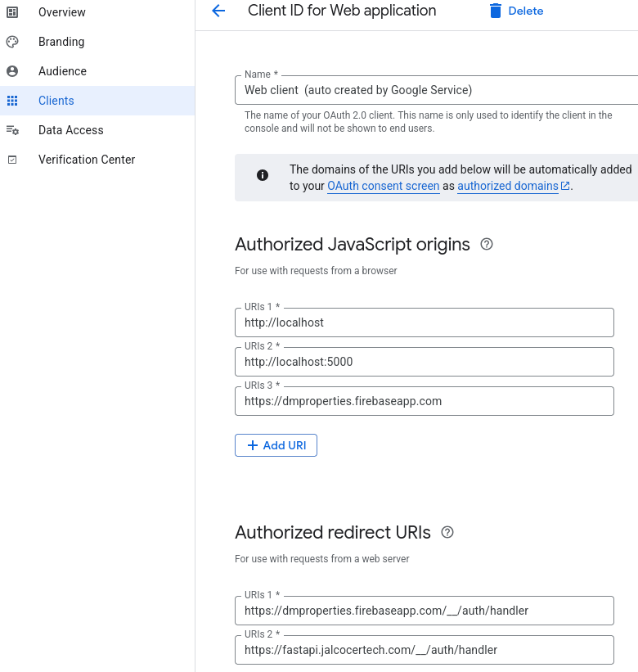
Task: Click the Overview dashboard icon
Action: [12, 12]
